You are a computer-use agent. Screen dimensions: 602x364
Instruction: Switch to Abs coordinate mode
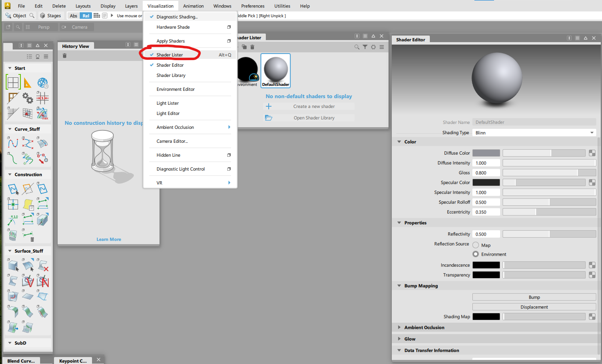click(73, 16)
